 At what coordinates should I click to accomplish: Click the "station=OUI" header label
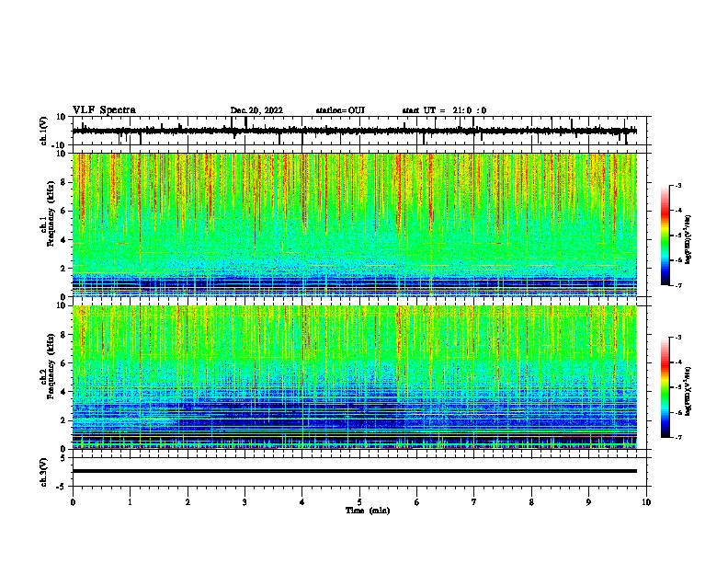coord(340,110)
